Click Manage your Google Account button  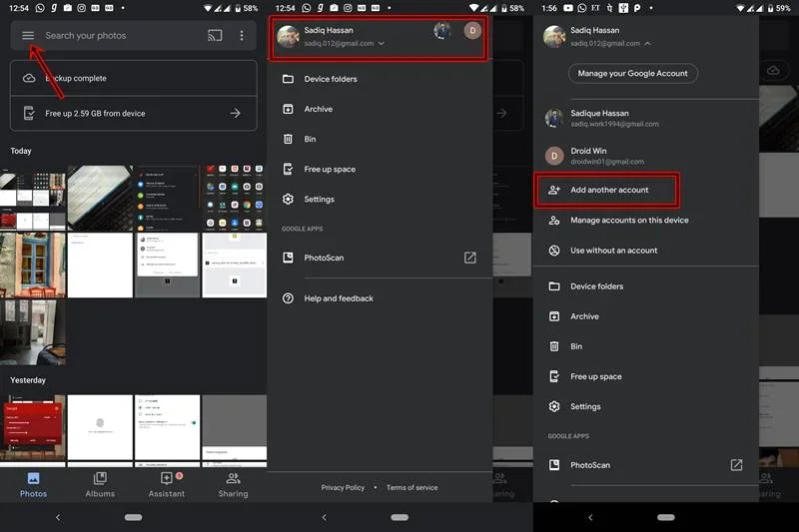pyautogui.click(x=633, y=73)
